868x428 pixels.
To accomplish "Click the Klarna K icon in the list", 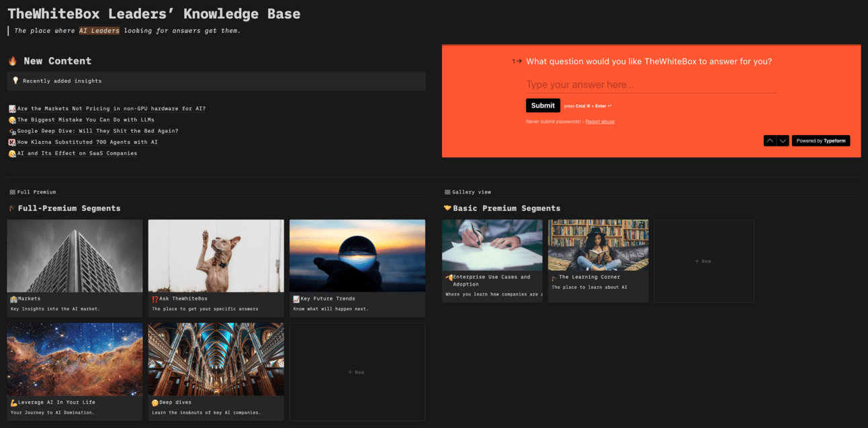I will point(12,142).
